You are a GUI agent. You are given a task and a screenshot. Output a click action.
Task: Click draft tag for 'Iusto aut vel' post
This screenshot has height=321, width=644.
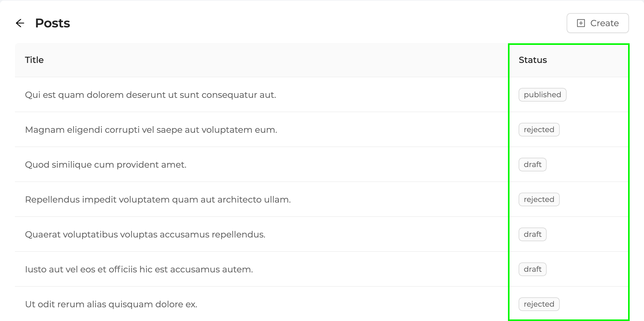[x=532, y=269]
